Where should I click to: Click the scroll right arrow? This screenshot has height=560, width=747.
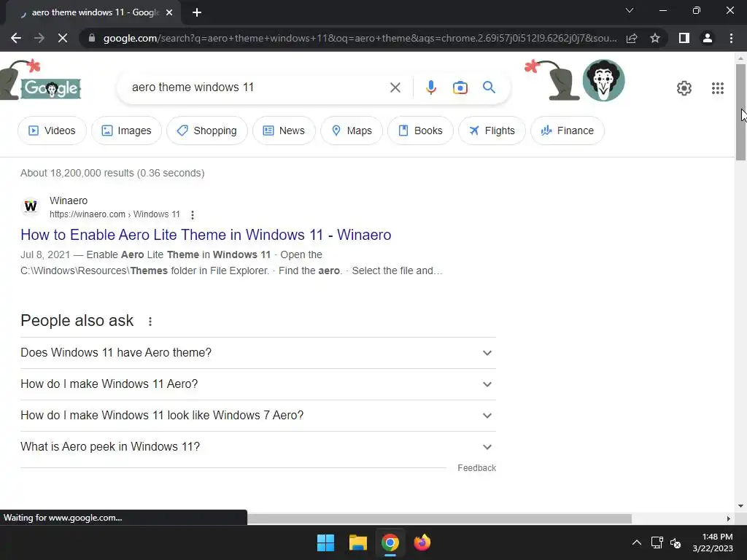point(729,518)
